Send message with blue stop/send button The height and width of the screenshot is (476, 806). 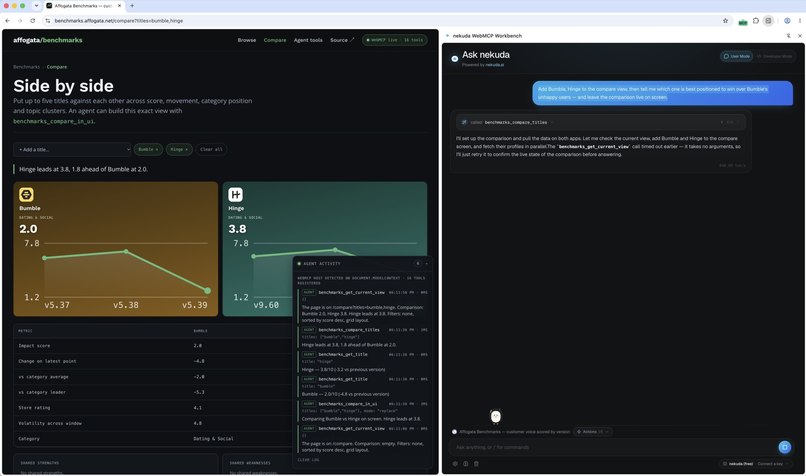pyautogui.click(x=784, y=447)
